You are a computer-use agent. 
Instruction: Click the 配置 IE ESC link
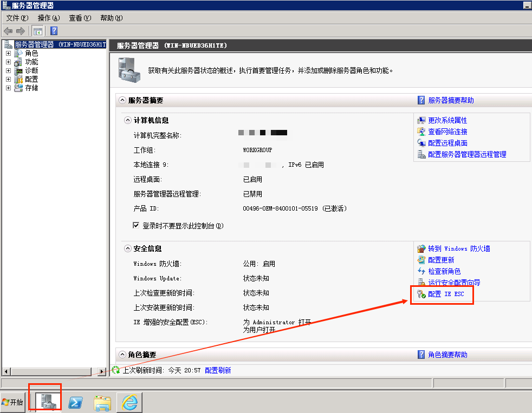point(446,294)
